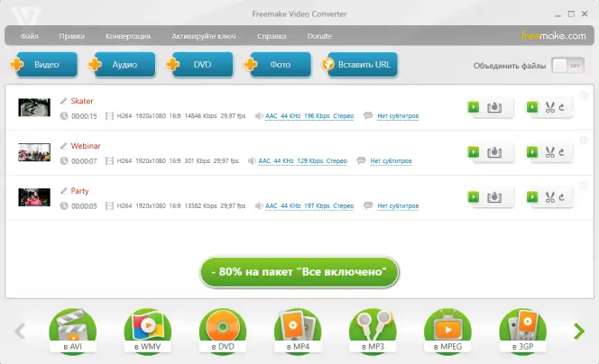Screen dimensions: 599x364
Task: Click Party duration 00:00:05
Action: [84, 206]
